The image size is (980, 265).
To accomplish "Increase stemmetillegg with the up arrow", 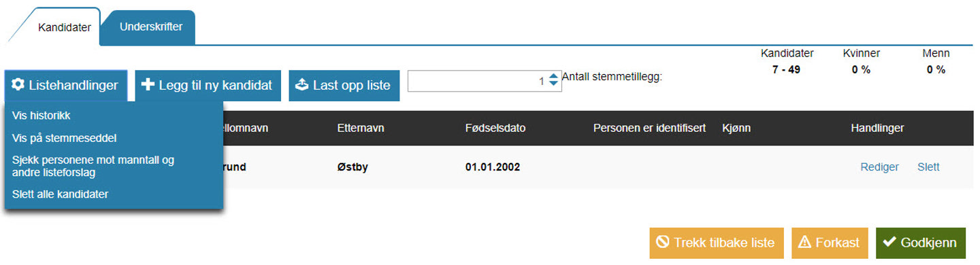I will tap(553, 77).
